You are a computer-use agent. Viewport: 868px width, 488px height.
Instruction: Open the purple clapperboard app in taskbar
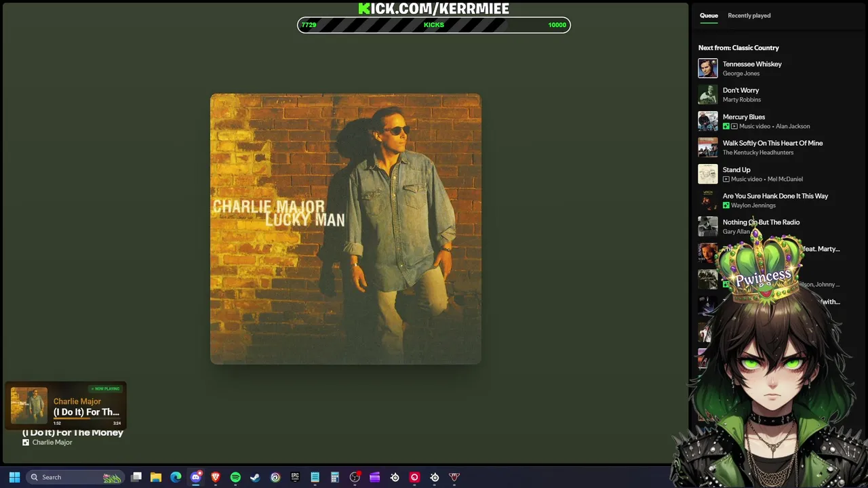tap(374, 477)
